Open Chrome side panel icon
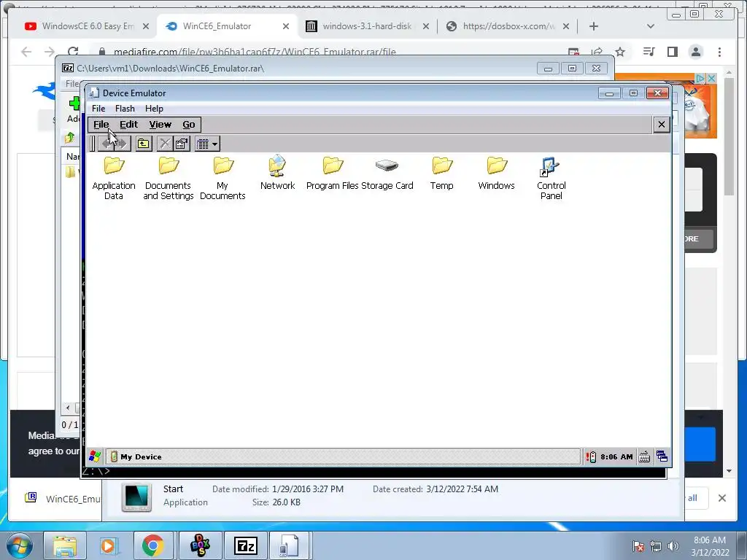 pyautogui.click(x=672, y=52)
